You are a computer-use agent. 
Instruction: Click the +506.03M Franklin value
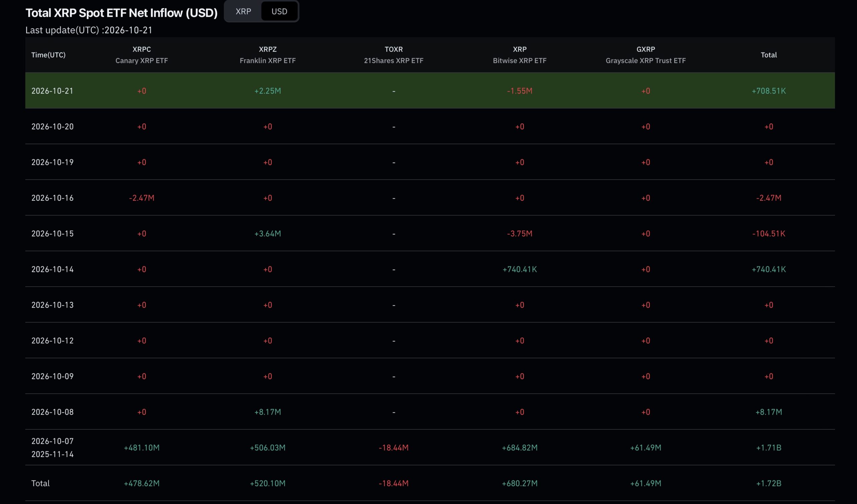(x=267, y=448)
